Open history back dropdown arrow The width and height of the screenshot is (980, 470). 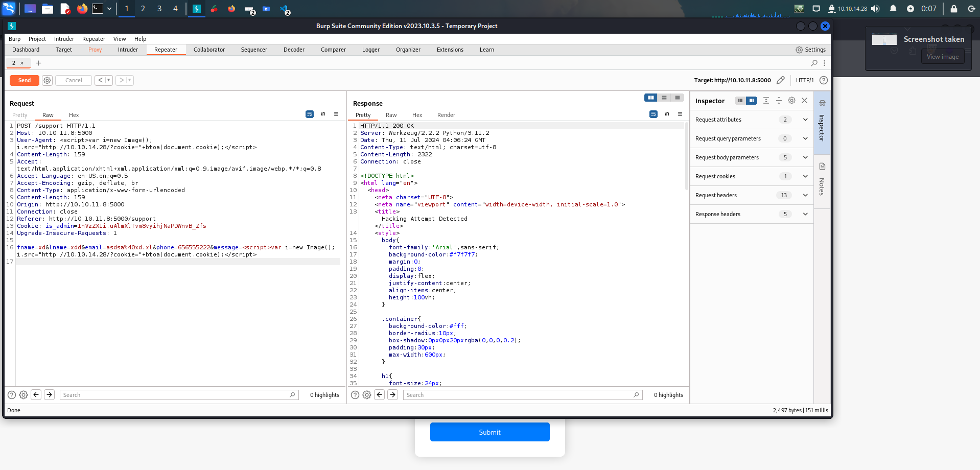click(x=109, y=80)
